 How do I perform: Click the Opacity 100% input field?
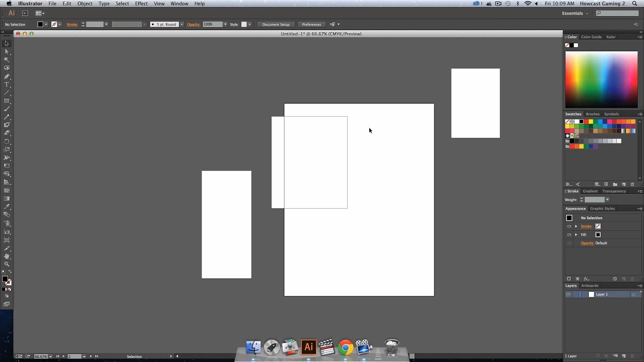[x=212, y=24]
